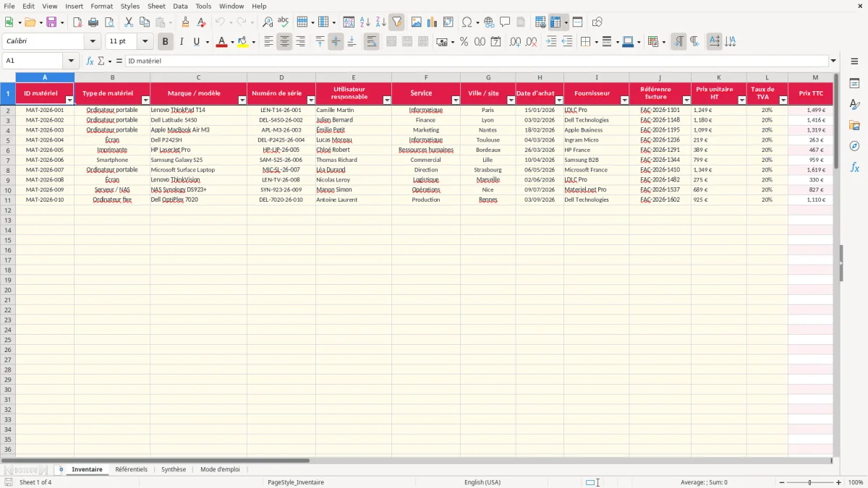Screen dimensions: 868x488
Task: Click the Cut scissors icon
Action: coord(129,22)
